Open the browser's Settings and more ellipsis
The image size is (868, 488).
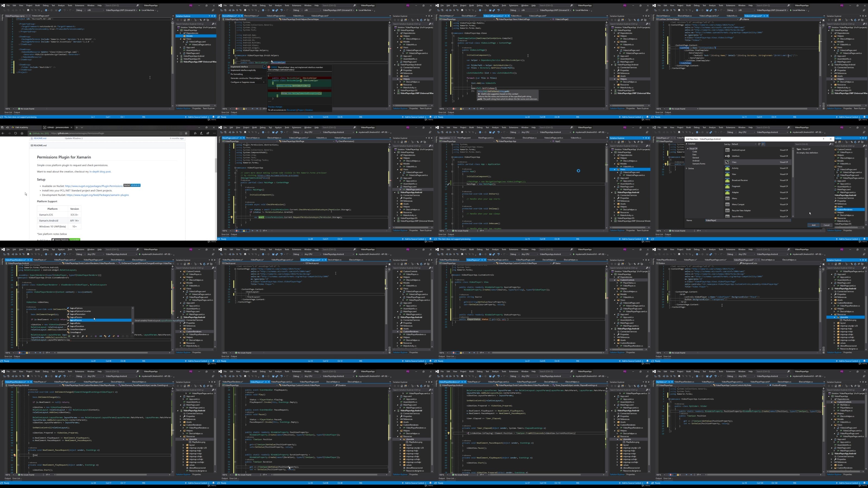(214, 133)
